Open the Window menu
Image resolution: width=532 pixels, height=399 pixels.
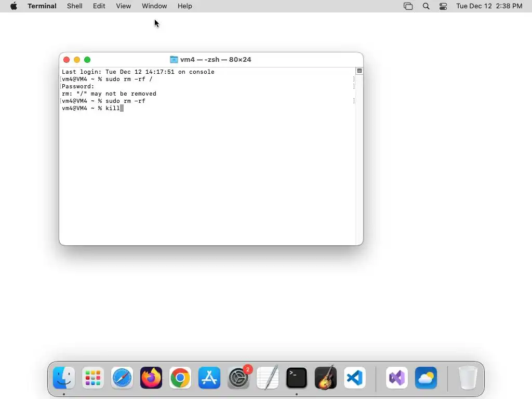154,6
